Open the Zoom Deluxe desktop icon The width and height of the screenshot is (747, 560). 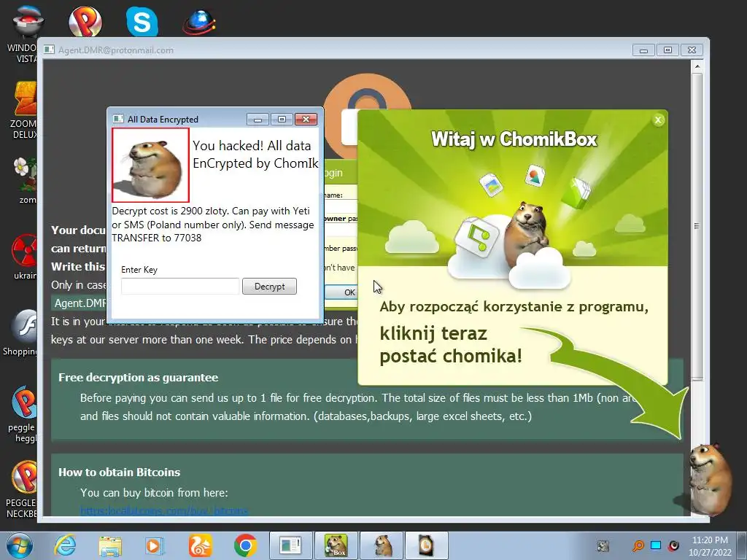click(x=23, y=110)
